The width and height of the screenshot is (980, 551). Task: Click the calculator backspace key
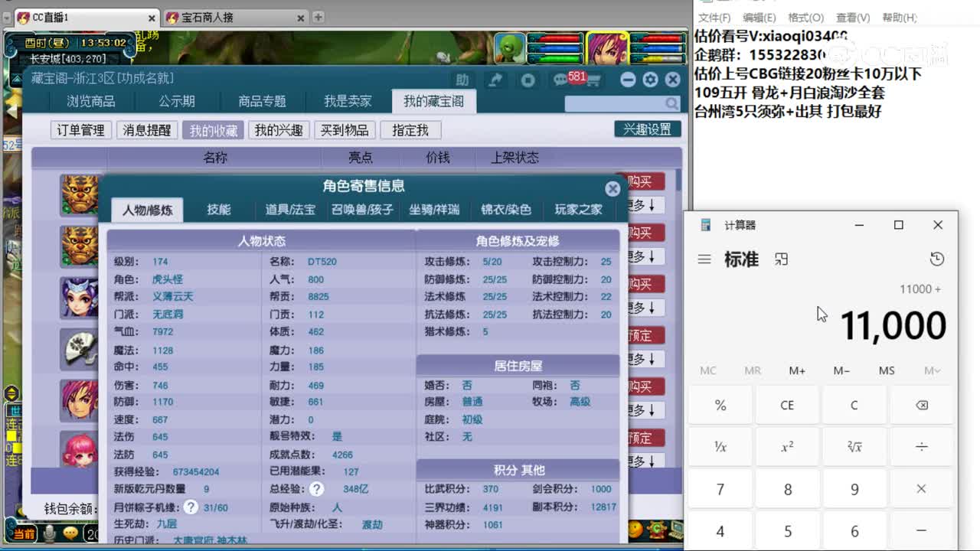coord(921,405)
